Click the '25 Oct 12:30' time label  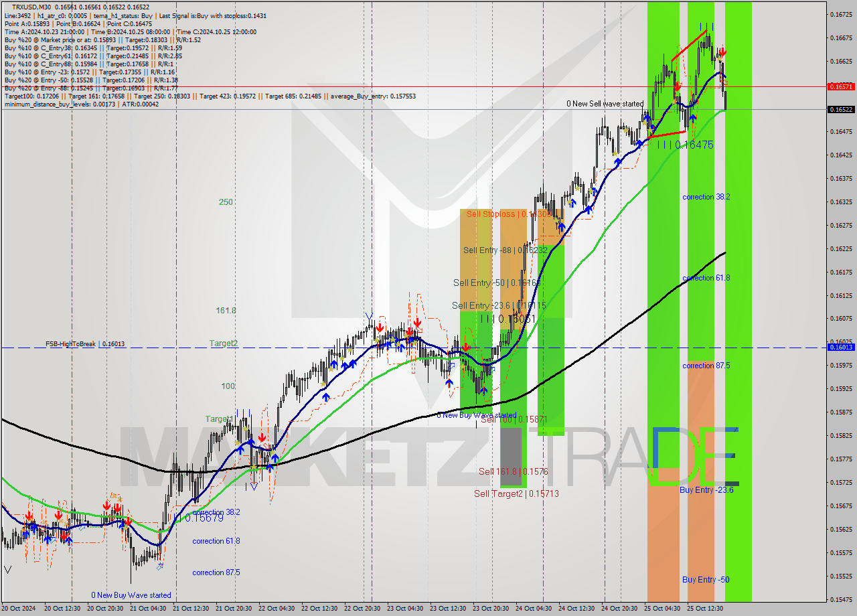click(705, 609)
